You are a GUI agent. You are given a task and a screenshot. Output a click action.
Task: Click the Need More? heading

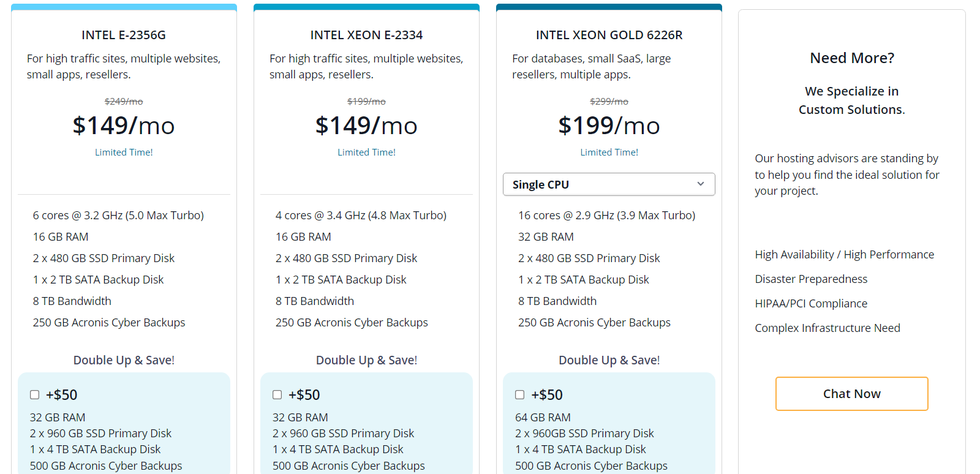(x=852, y=58)
